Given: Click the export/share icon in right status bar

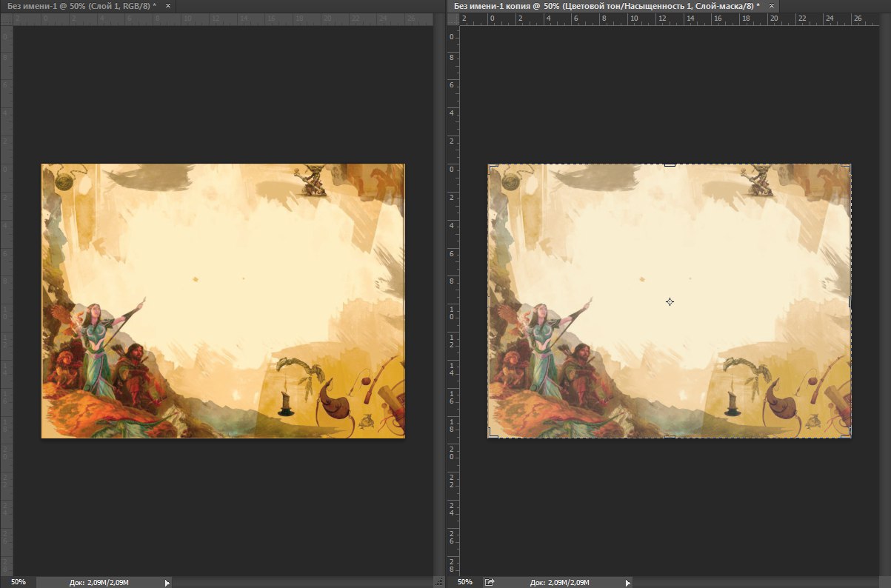Looking at the screenshot, I should tap(490, 582).
